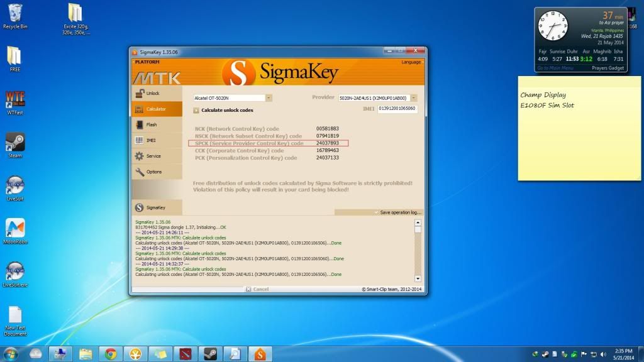Launch Steam from the desktop shortcut
The height and width of the screenshot is (362, 644).
(x=14, y=144)
